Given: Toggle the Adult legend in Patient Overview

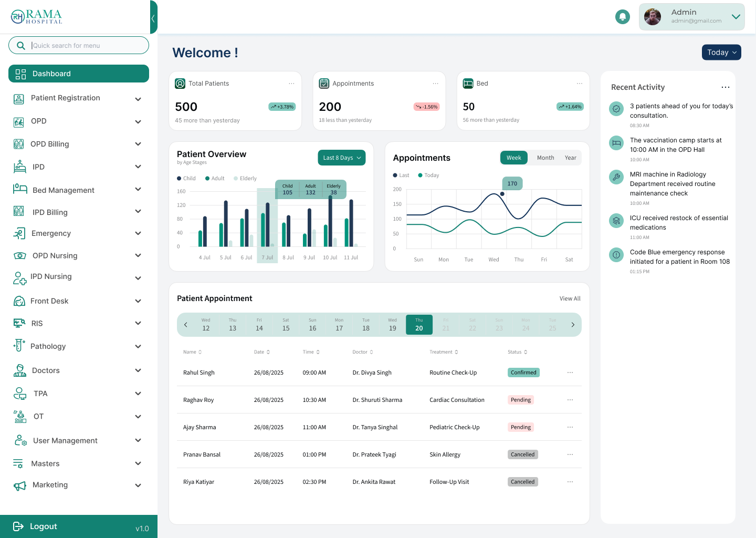Looking at the screenshot, I should (215, 179).
